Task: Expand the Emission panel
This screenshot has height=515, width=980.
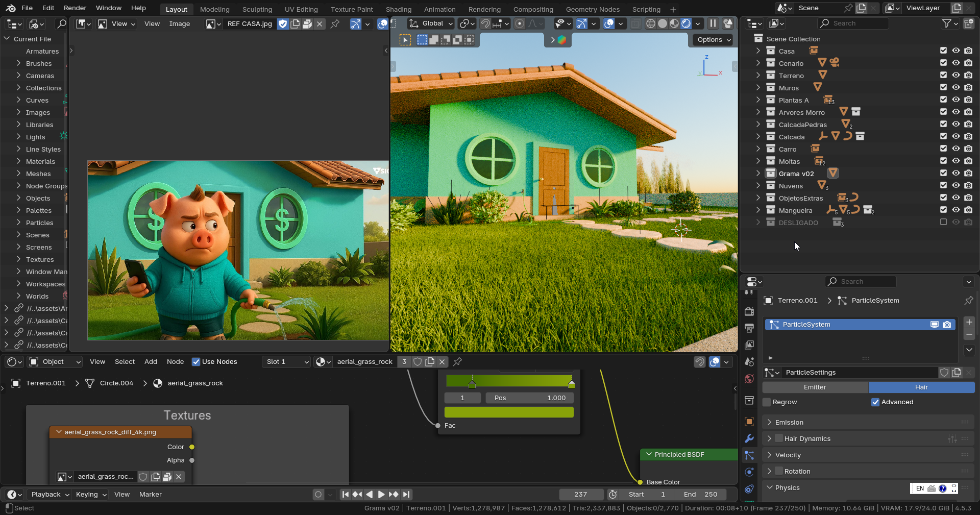Action: pos(769,422)
